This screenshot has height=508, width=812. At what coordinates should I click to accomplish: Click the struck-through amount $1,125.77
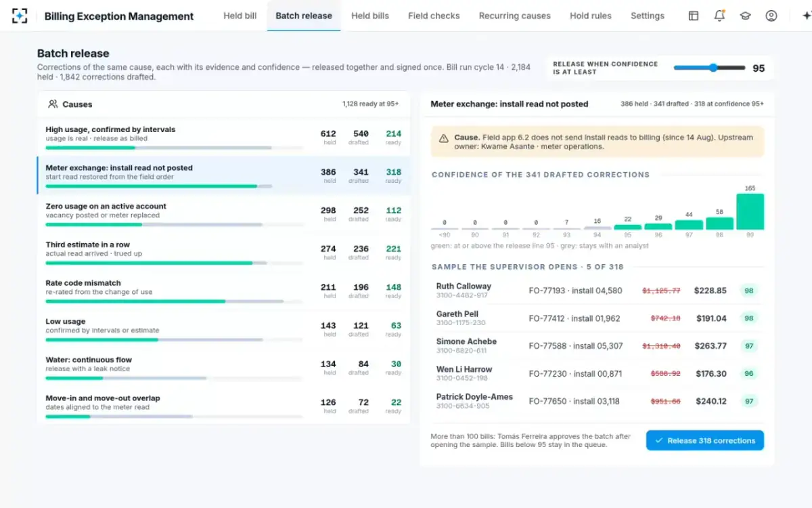(661, 291)
